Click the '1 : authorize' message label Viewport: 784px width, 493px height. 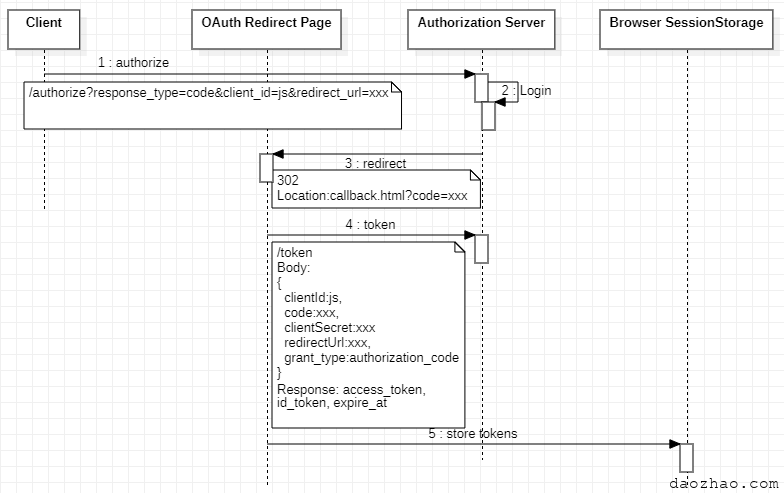[x=134, y=62]
